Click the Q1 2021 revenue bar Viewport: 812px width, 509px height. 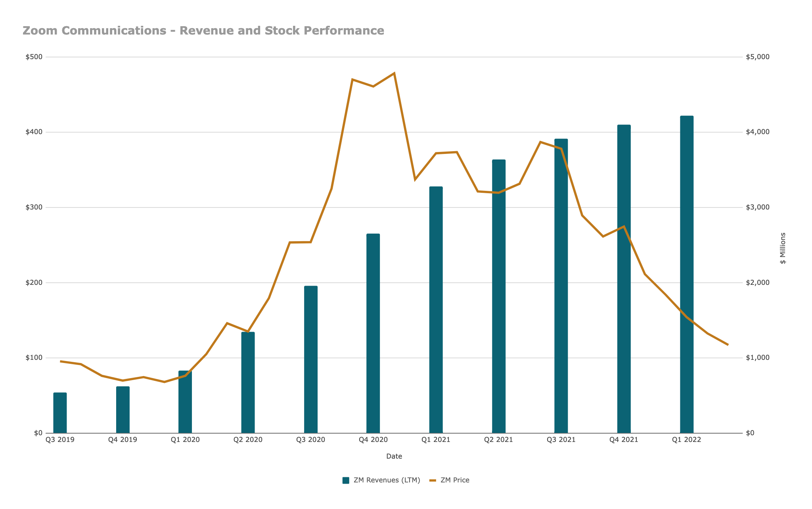pyautogui.click(x=436, y=310)
